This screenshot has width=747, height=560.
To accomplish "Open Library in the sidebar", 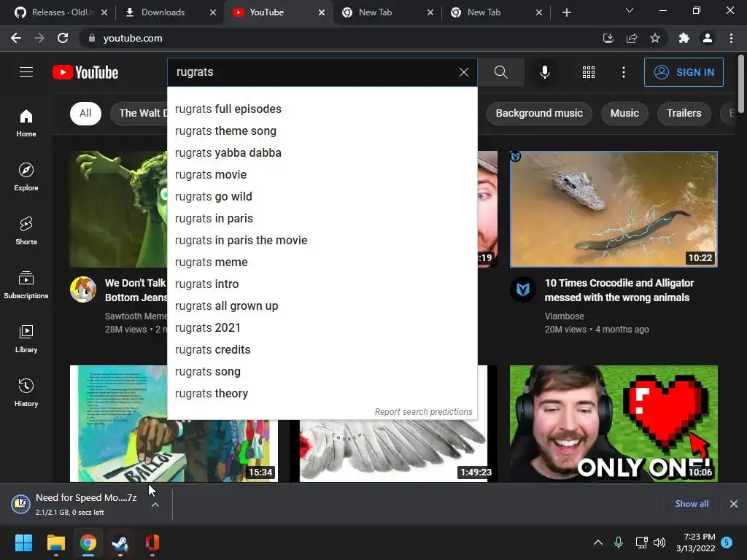I will click(26, 338).
